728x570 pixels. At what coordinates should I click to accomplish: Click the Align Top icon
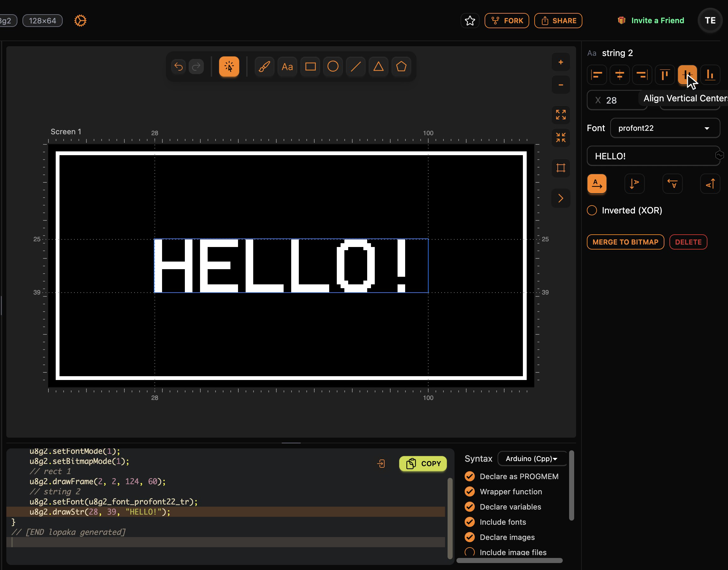click(x=665, y=75)
